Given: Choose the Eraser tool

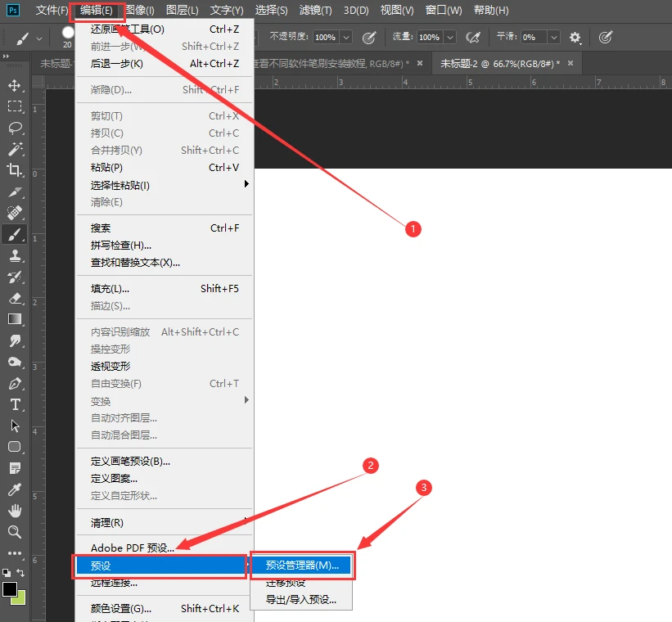Looking at the screenshot, I should coord(15,298).
